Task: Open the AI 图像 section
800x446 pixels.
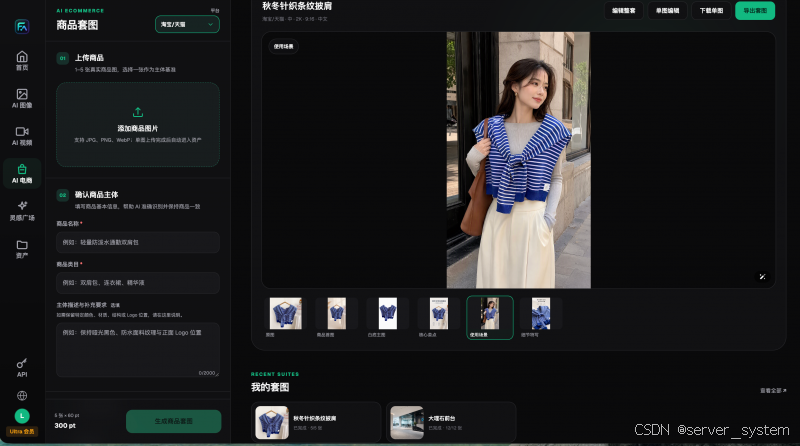Action: (x=22, y=98)
